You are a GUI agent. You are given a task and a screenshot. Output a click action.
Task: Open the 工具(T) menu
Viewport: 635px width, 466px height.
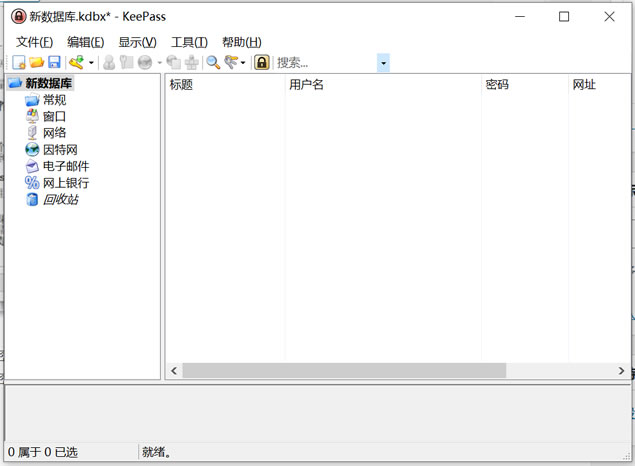tap(189, 42)
